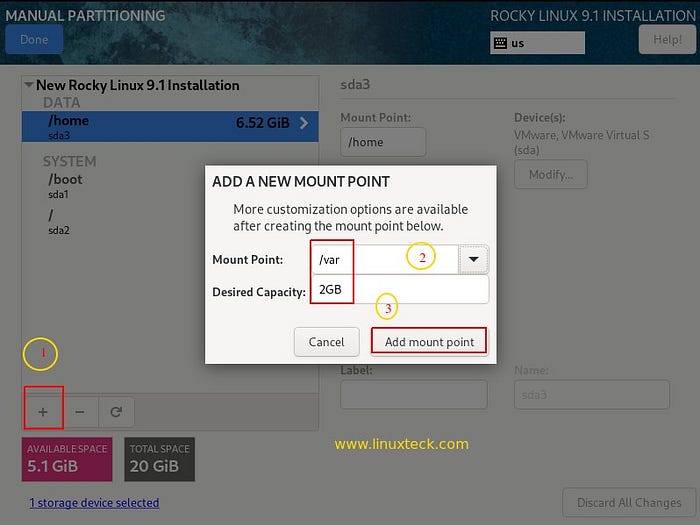Click the sda3 heading in details pane
Screen dimensions: 700x525
[355, 84]
